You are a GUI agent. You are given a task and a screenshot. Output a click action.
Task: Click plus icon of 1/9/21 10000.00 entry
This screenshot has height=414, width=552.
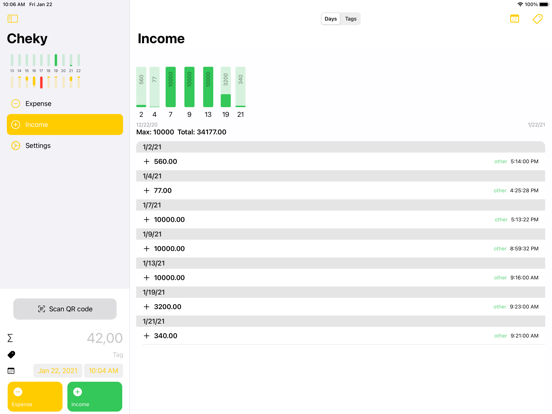point(146,249)
